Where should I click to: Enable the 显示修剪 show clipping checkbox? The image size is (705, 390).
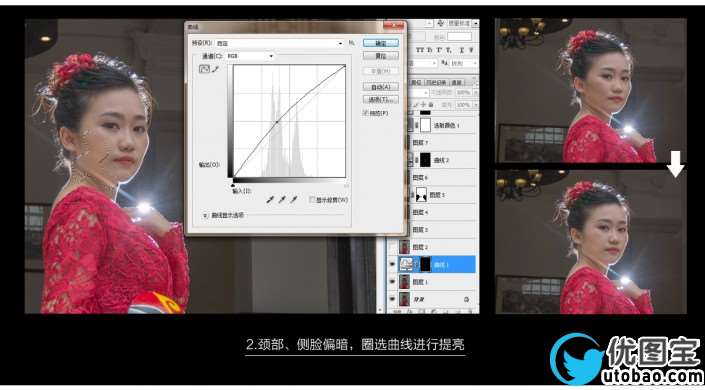pos(312,199)
